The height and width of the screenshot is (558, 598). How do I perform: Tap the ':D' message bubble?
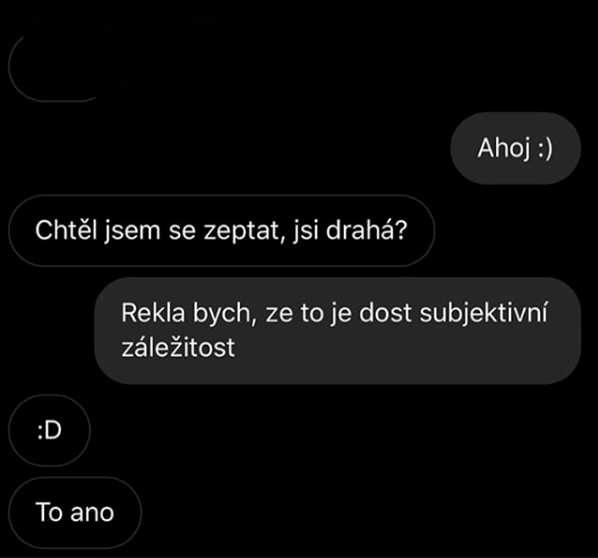(50, 430)
